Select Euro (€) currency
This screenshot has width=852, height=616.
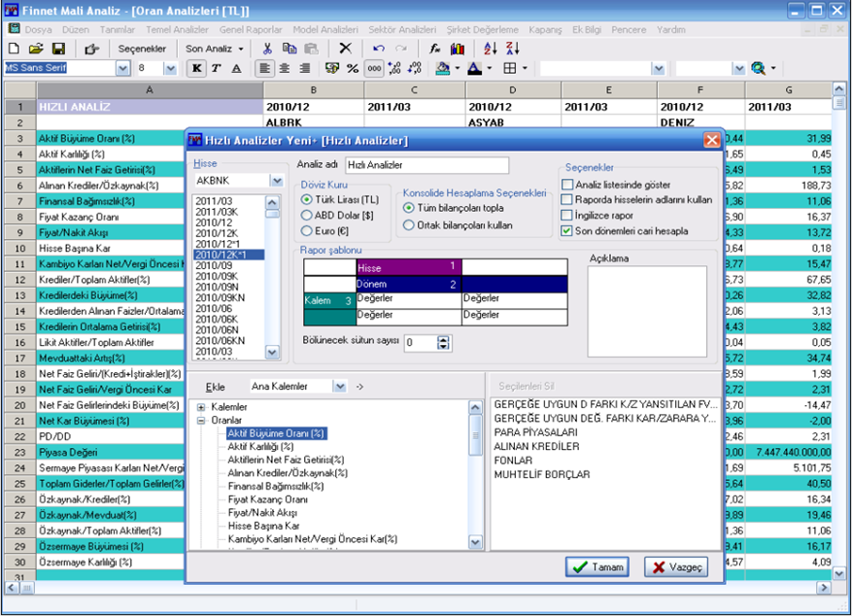click(x=306, y=231)
